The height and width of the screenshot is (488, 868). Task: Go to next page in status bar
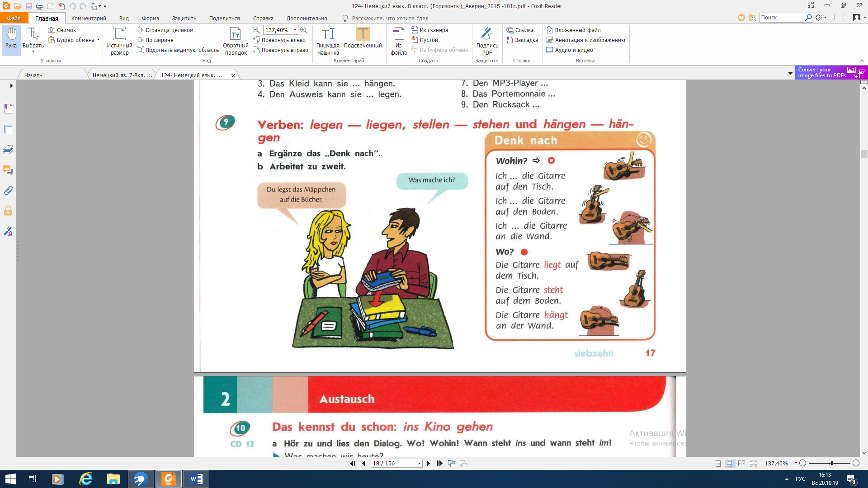(x=428, y=463)
